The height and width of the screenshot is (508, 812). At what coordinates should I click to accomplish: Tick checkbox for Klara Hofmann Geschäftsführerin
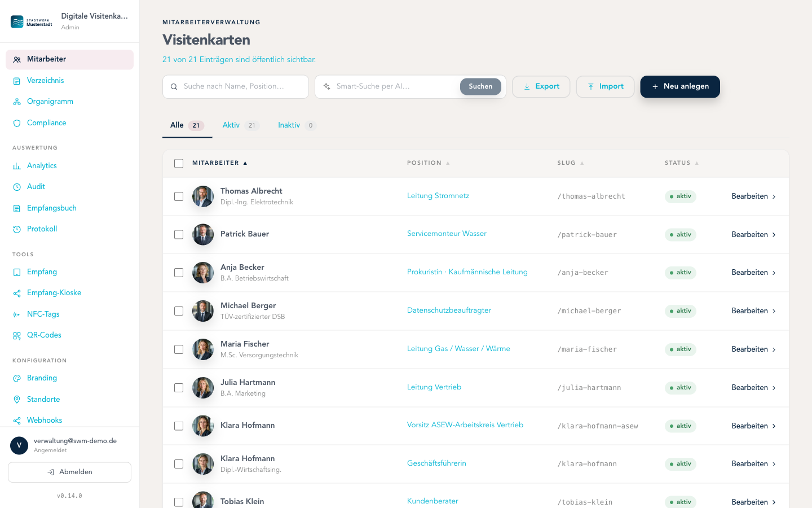coord(179,464)
